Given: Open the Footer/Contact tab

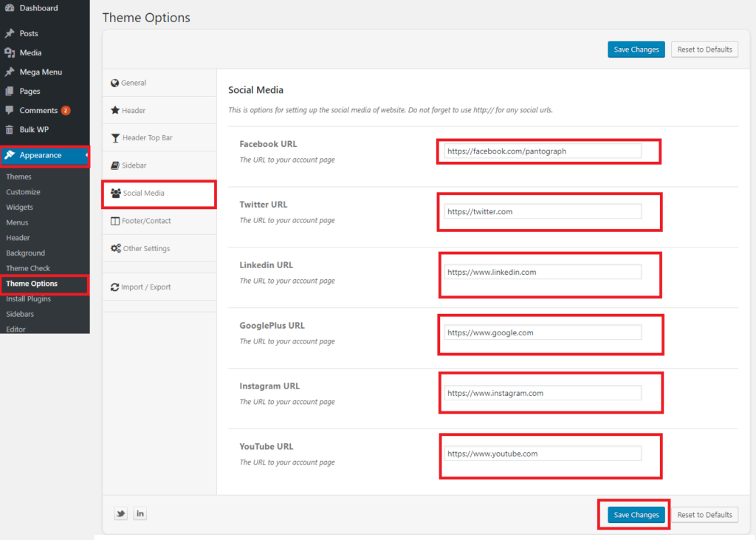Looking at the screenshot, I should point(146,221).
